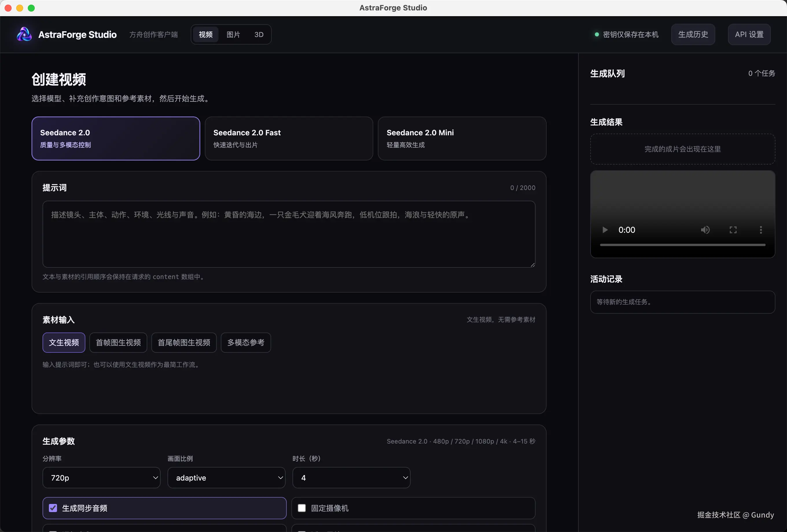Switch to the 3D tab
The width and height of the screenshot is (787, 532).
coord(259,34)
